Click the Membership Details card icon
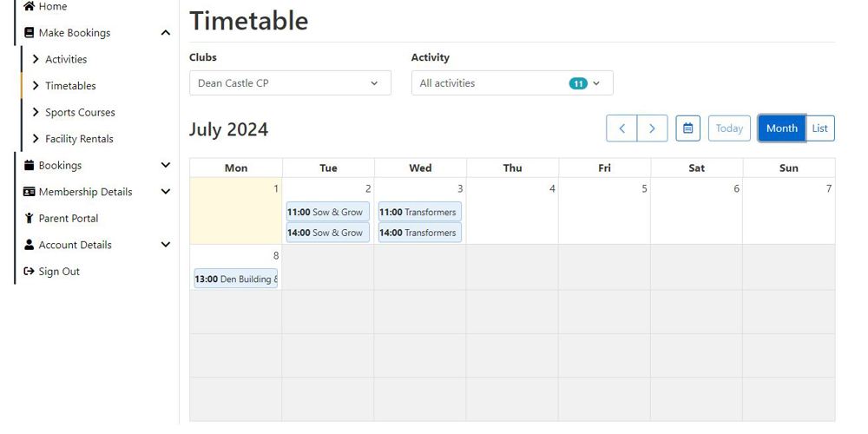The image size is (868, 434). (29, 192)
